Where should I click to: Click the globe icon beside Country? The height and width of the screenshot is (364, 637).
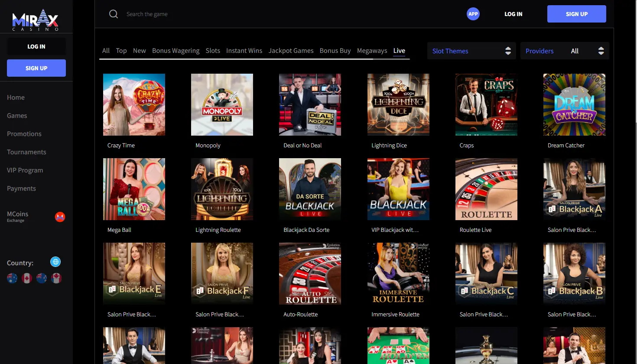[x=55, y=262]
